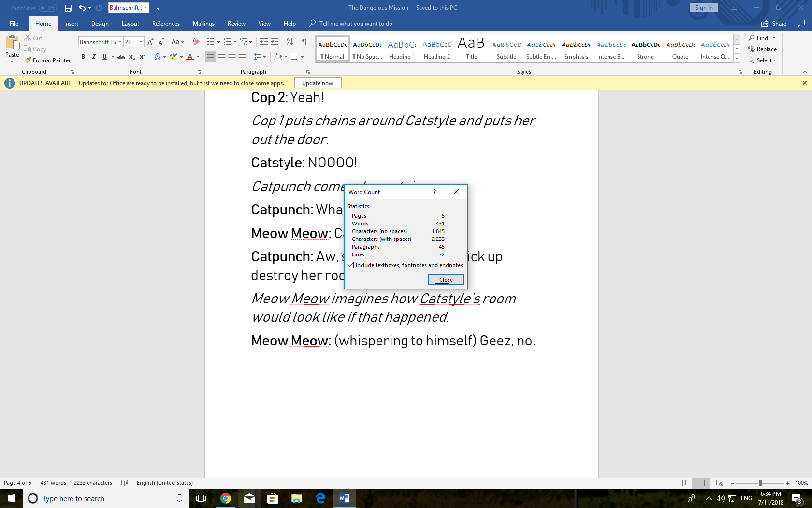Click the Bold formatting icon

click(83, 57)
